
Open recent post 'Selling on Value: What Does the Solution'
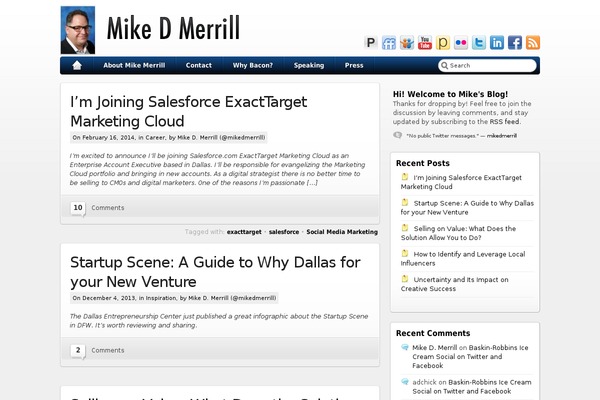pyautogui.click(x=458, y=233)
